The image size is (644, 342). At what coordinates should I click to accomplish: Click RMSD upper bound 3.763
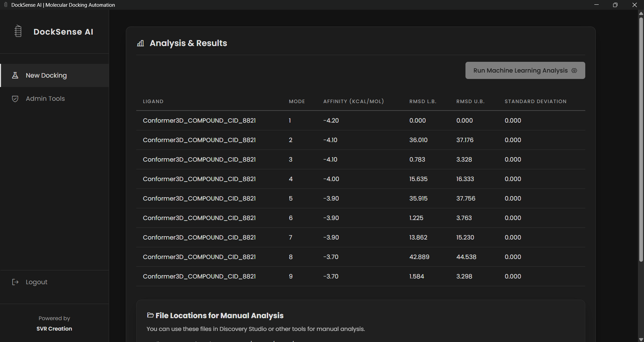[464, 218]
